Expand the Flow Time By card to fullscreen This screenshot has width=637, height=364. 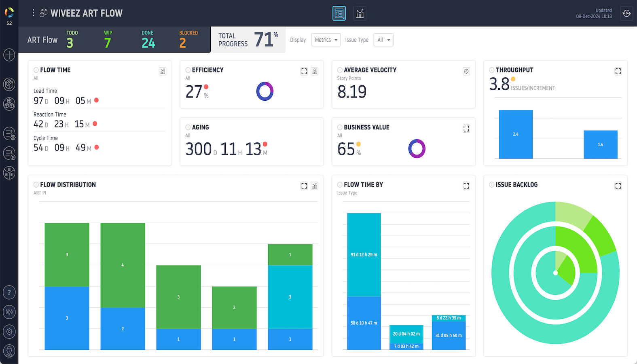pyautogui.click(x=466, y=186)
